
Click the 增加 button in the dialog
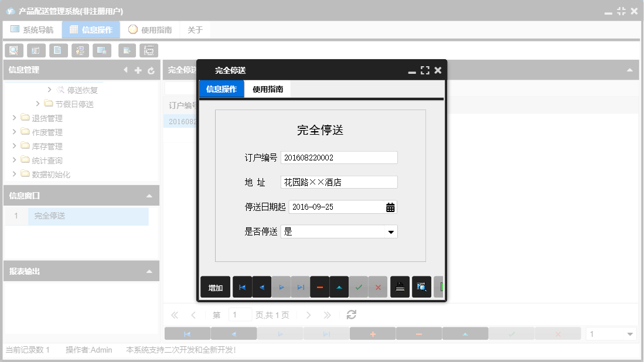pos(215,287)
